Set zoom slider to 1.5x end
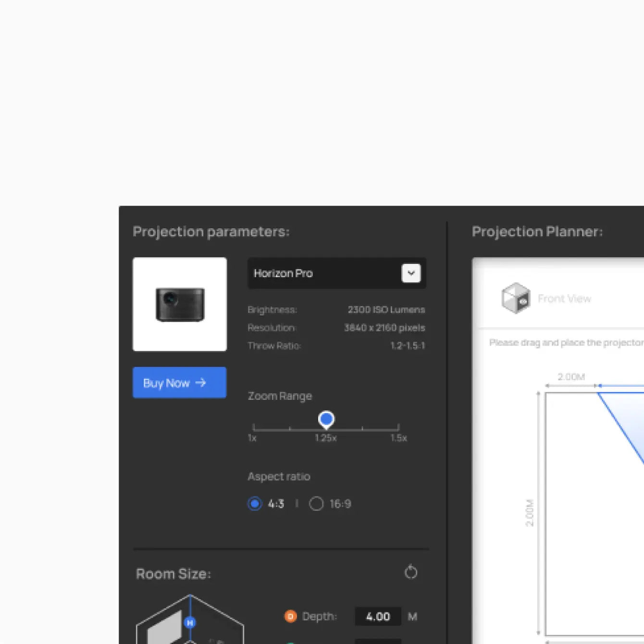The height and width of the screenshot is (644, 644). (398, 427)
